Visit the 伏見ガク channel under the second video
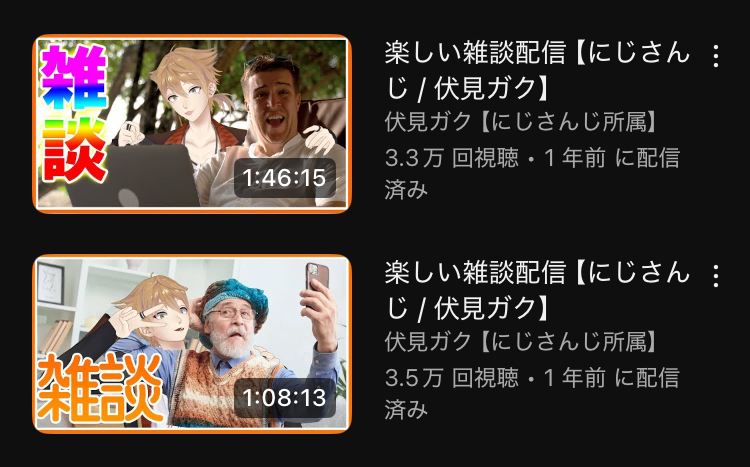This screenshot has height=467, width=750. point(522,342)
